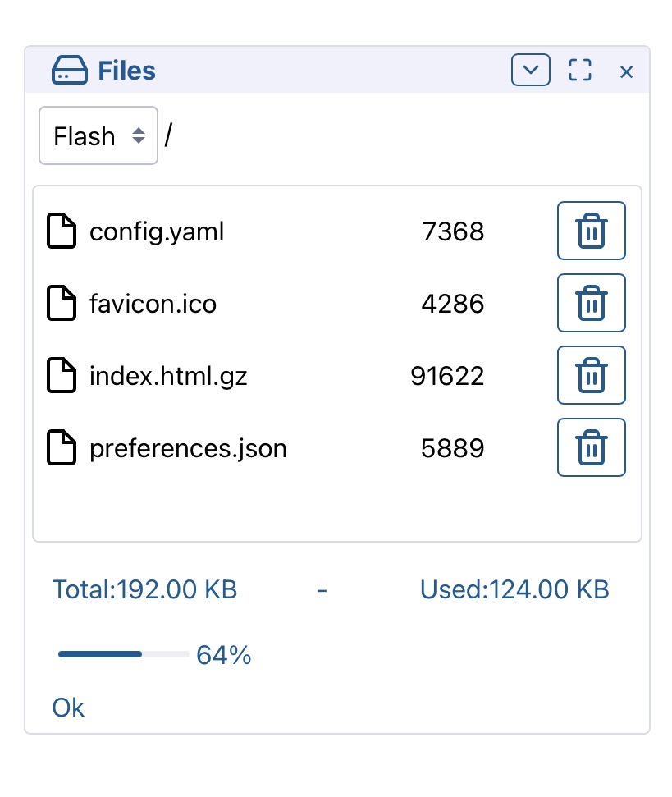The height and width of the screenshot is (797, 672).
Task: Collapse the Files panel with the chevron
Action: 531,71
